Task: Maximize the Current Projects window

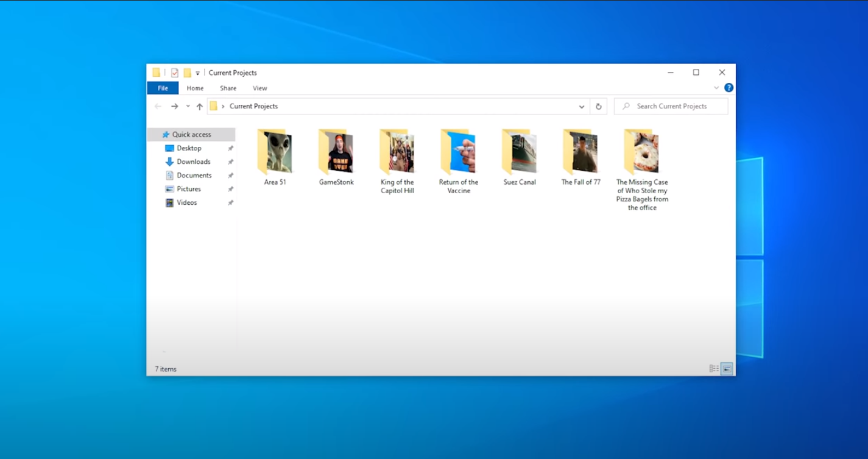Action: click(696, 73)
